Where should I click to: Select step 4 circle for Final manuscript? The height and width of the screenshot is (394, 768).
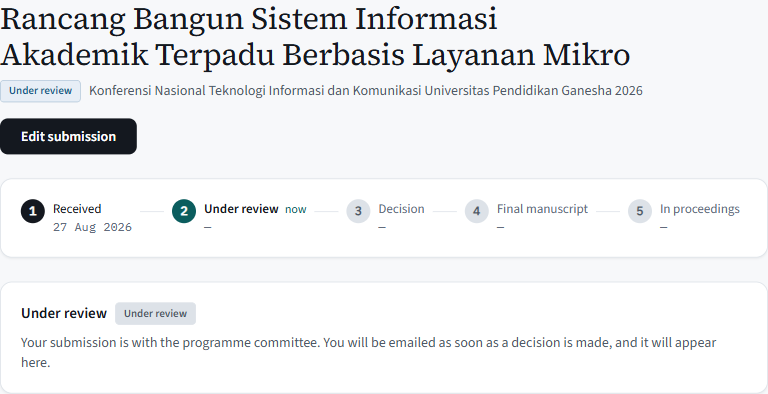point(477,211)
